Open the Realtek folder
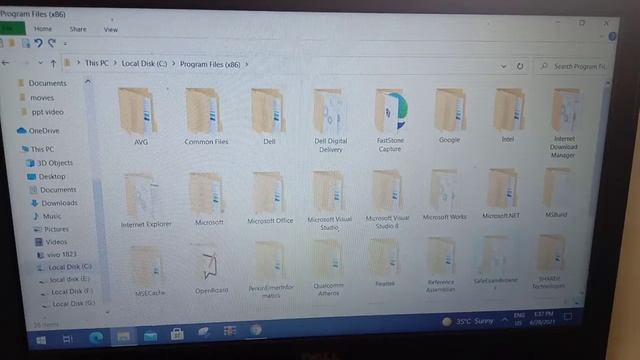 pyautogui.click(x=384, y=263)
